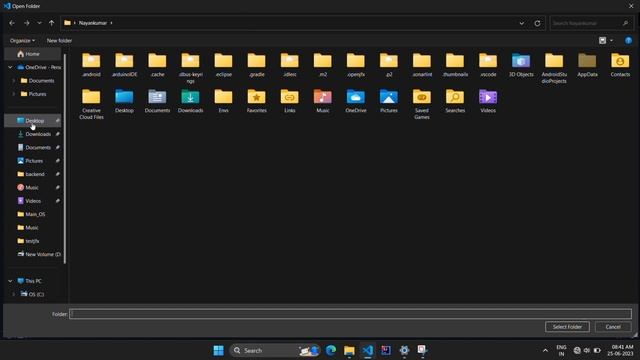Open the Videos folder in file grid

[488, 101]
